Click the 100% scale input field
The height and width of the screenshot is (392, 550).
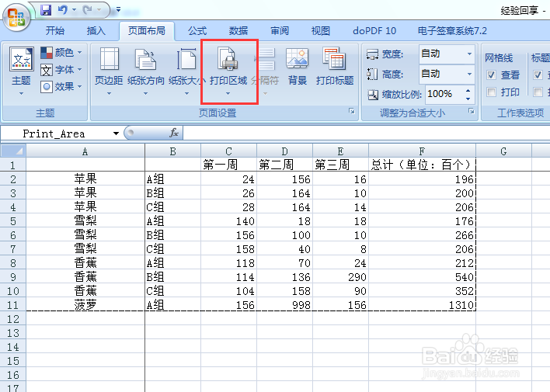(x=444, y=94)
